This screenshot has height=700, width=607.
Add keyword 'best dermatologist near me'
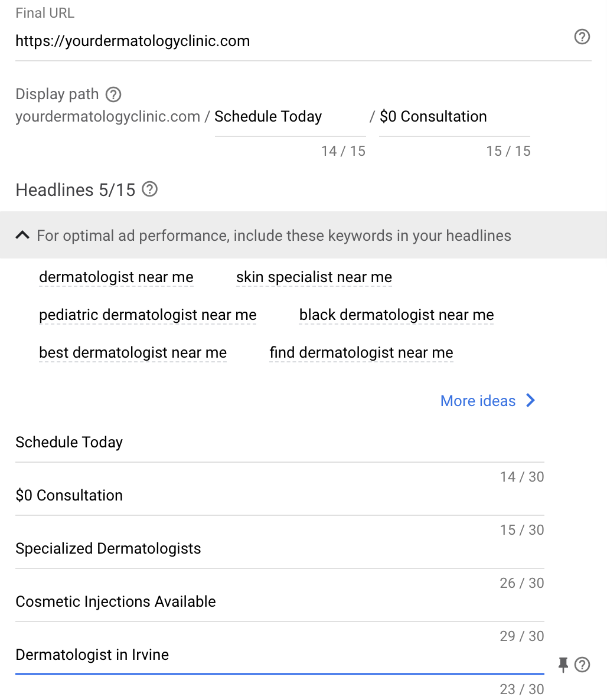point(133,353)
